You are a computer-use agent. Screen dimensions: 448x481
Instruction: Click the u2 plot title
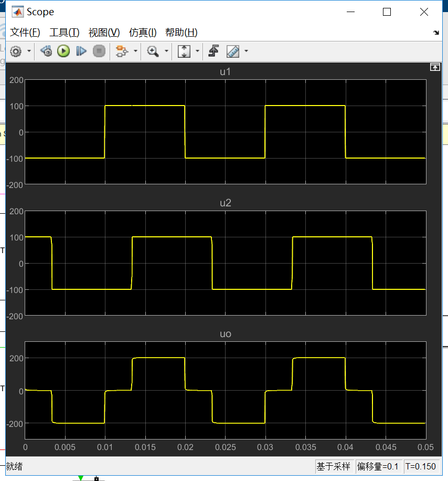[225, 203]
